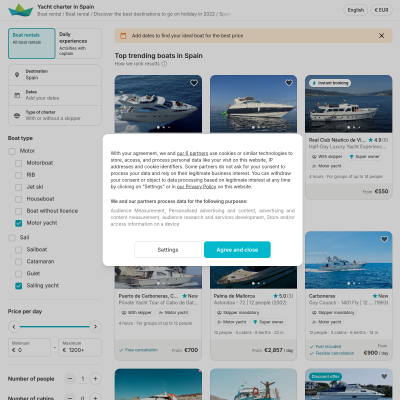Toggle the Jet ski checkbox
This screenshot has height=400, width=400.
point(19,187)
